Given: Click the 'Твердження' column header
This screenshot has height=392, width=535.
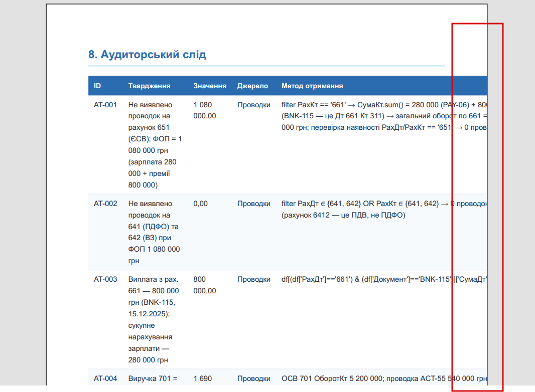Looking at the screenshot, I should point(149,86).
